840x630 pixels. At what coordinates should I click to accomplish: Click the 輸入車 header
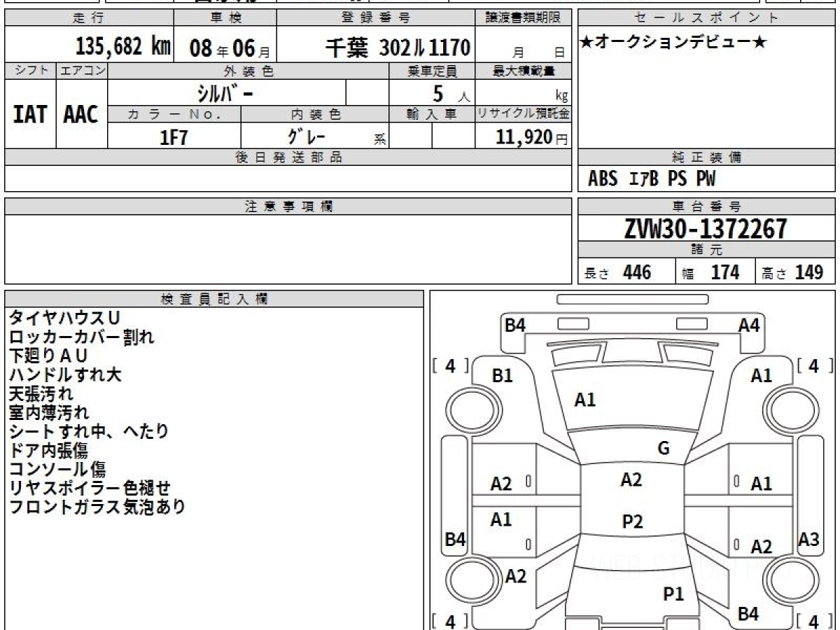(432, 114)
